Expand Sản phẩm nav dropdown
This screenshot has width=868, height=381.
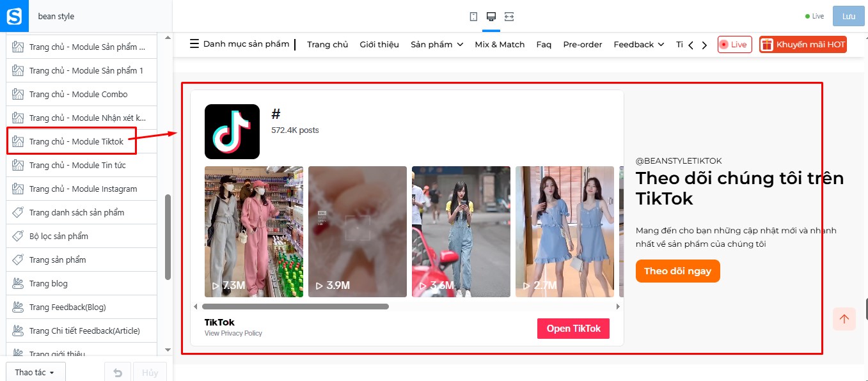pos(437,45)
